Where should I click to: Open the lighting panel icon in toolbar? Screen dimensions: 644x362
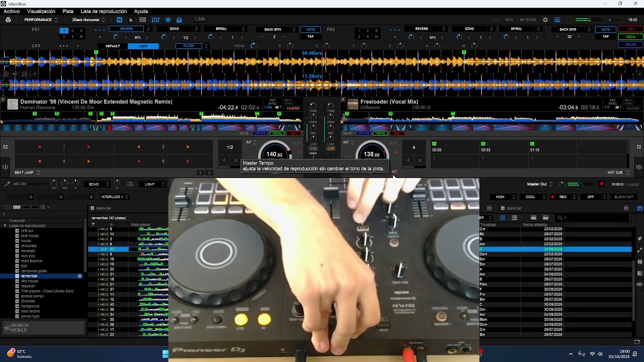pos(179,20)
